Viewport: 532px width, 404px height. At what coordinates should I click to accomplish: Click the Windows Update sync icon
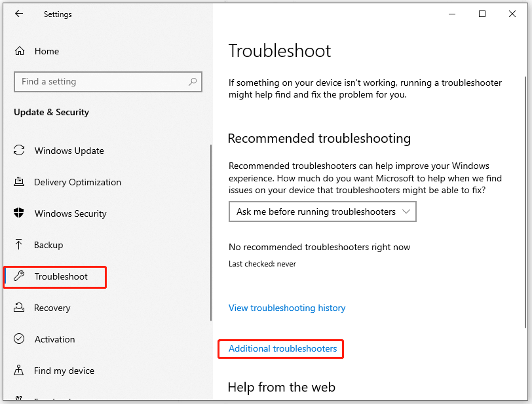point(20,151)
